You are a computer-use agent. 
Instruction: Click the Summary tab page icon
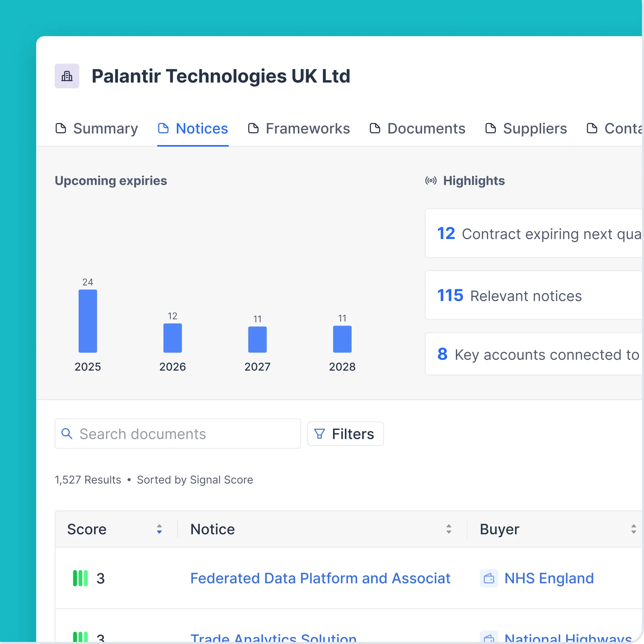click(x=61, y=128)
